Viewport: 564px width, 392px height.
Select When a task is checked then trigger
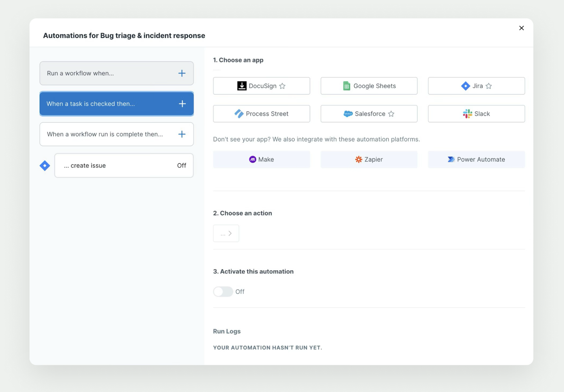(117, 104)
